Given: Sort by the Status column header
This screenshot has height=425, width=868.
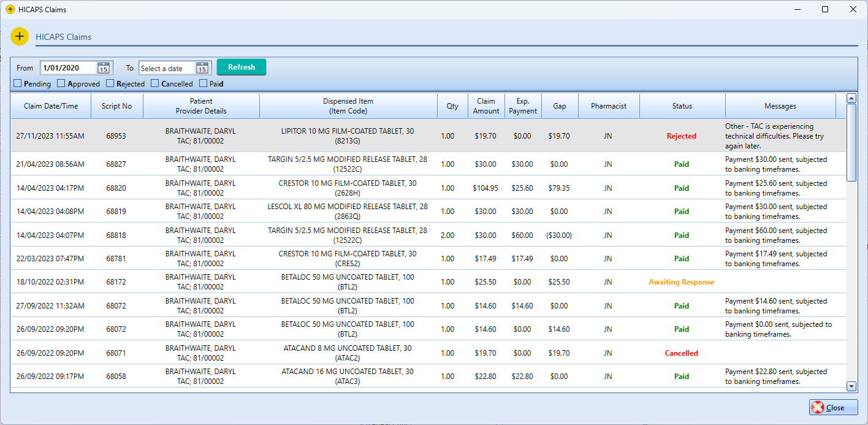Looking at the screenshot, I should 682,105.
